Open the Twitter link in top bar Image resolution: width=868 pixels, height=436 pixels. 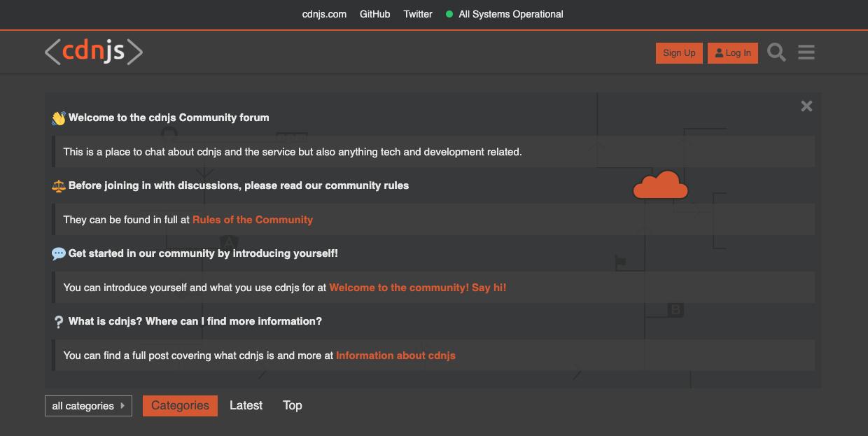[x=418, y=14]
